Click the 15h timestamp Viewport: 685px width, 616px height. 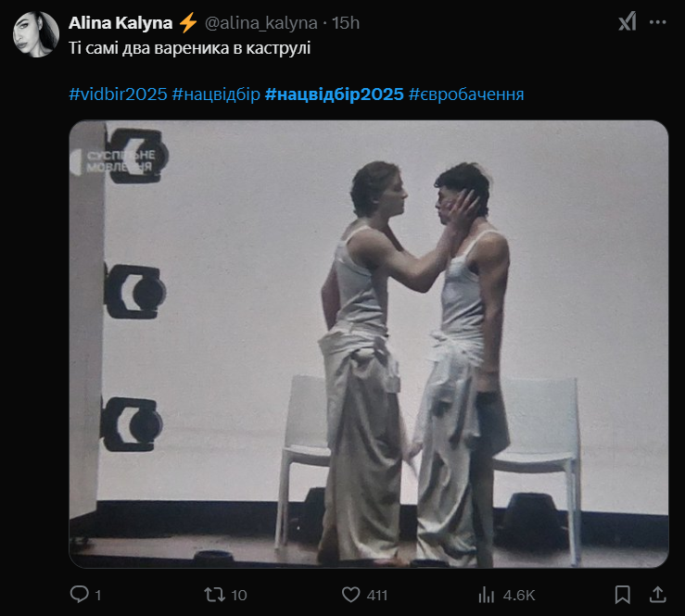point(346,23)
